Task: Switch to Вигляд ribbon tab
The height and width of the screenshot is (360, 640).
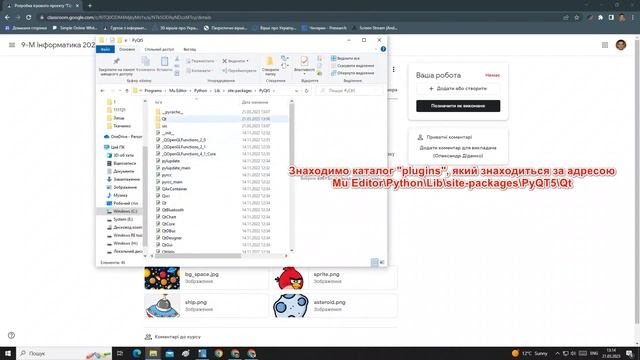Action: (189, 49)
